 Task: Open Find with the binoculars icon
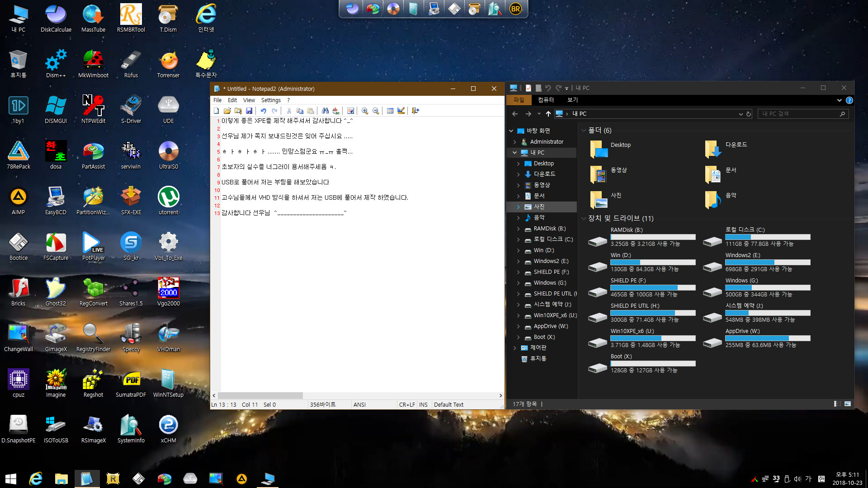coord(325,111)
